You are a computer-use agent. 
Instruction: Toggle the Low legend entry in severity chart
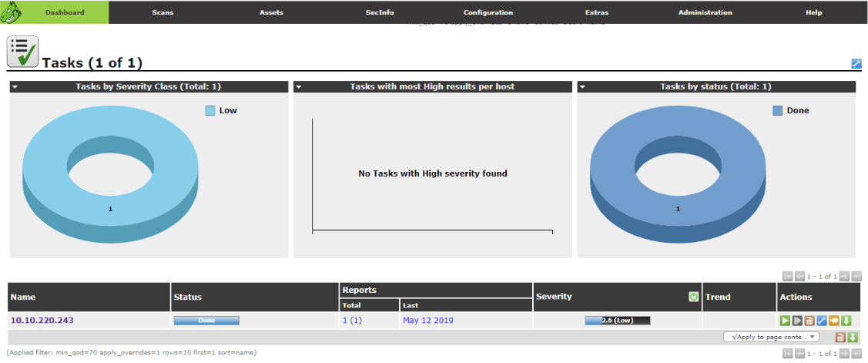coord(221,110)
